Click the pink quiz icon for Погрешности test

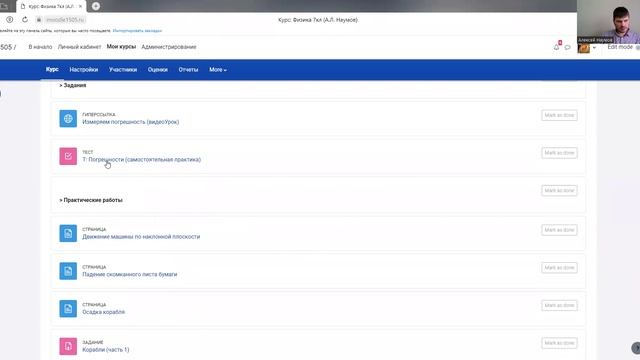click(x=68, y=156)
